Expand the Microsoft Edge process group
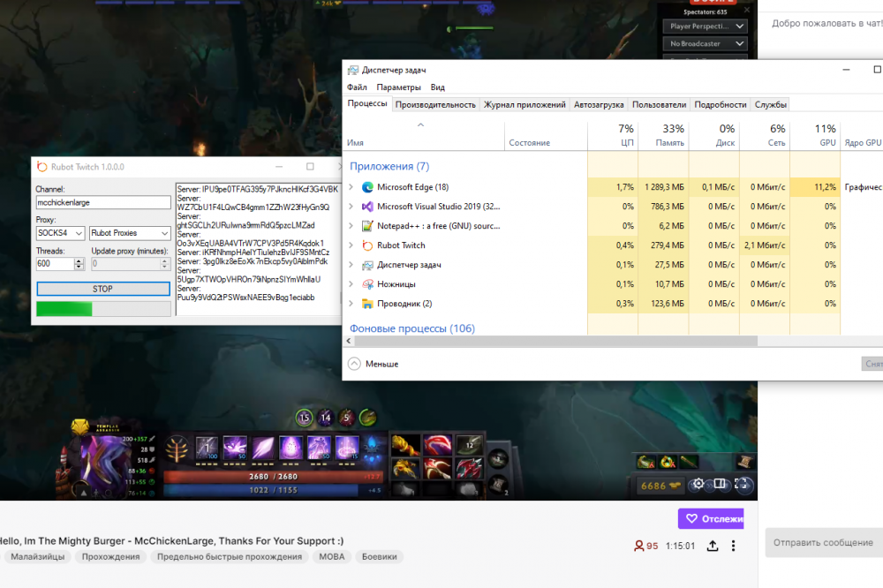883x588 pixels. tap(351, 187)
